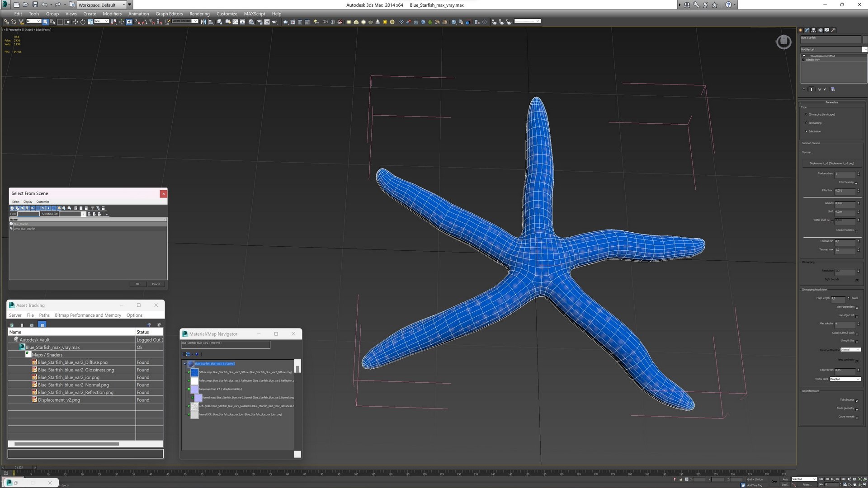Switch to the Utilities hammer panel tab

pyautogui.click(x=834, y=30)
